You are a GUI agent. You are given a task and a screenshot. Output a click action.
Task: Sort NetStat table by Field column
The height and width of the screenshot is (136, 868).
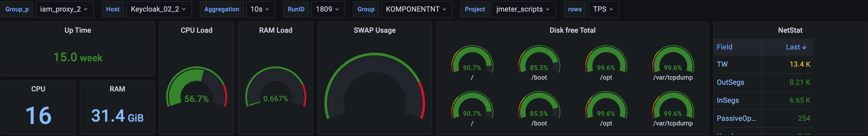pos(738,47)
